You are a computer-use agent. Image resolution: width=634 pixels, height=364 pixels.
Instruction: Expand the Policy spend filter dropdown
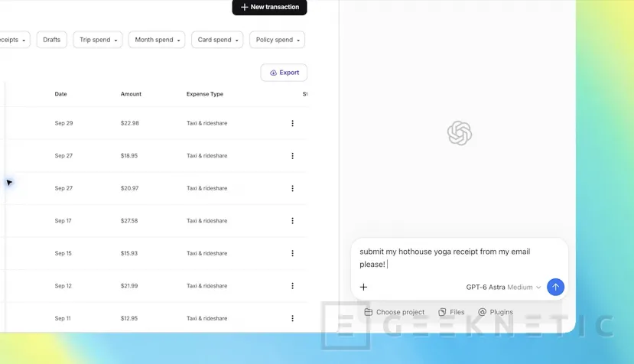point(278,40)
